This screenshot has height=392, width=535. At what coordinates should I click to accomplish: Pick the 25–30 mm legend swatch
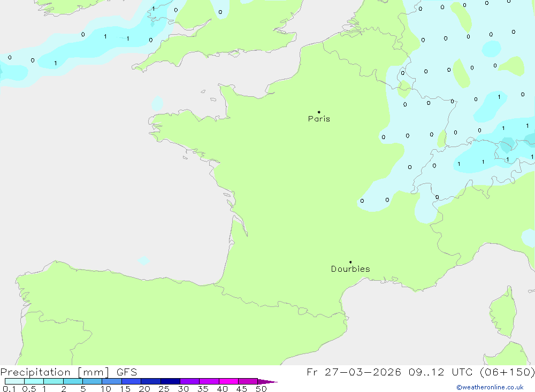coord(170,381)
